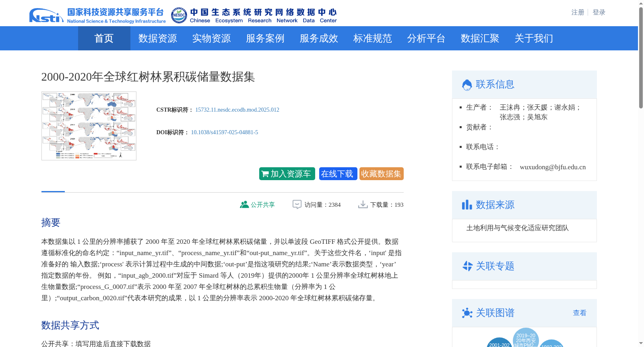The image size is (644, 347).
Task: Click the 访问量 comment icon
Action: coord(297,205)
